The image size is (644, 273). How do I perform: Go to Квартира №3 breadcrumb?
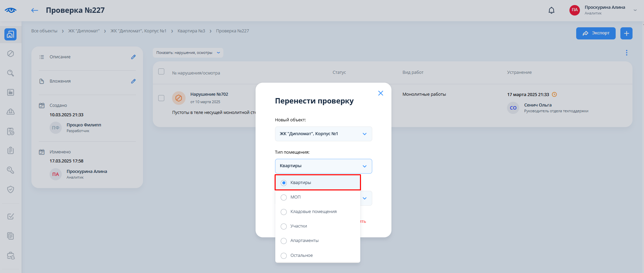pyautogui.click(x=191, y=31)
